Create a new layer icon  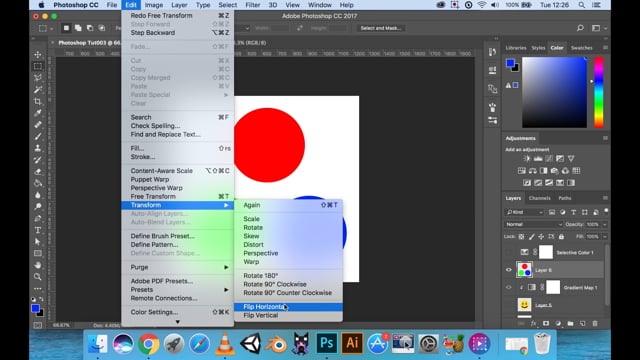pyautogui.click(x=582, y=323)
